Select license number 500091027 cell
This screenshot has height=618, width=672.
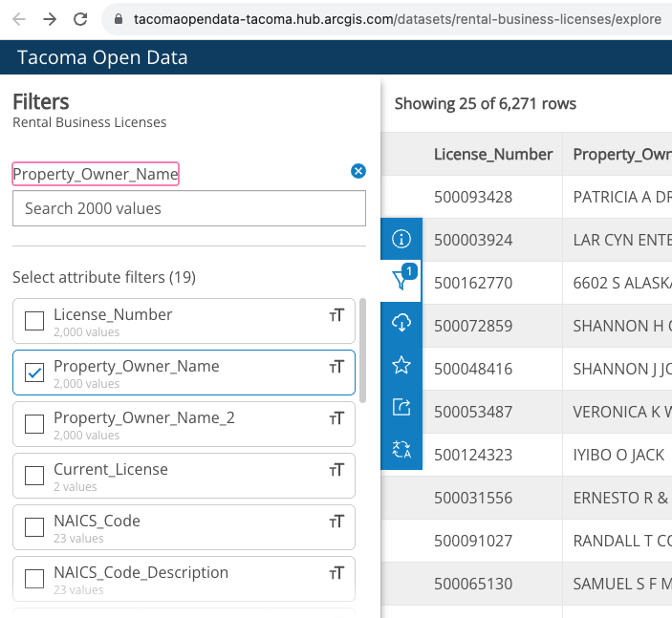point(473,541)
